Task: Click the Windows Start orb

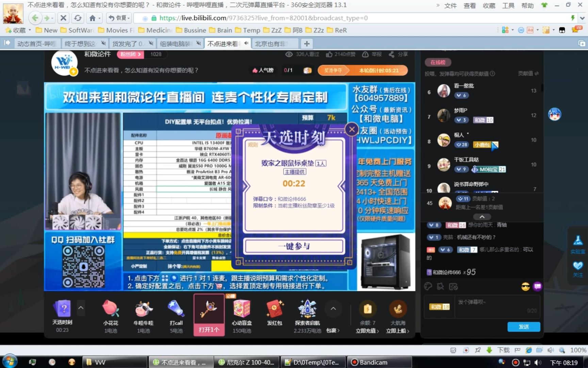Action: 9,362
